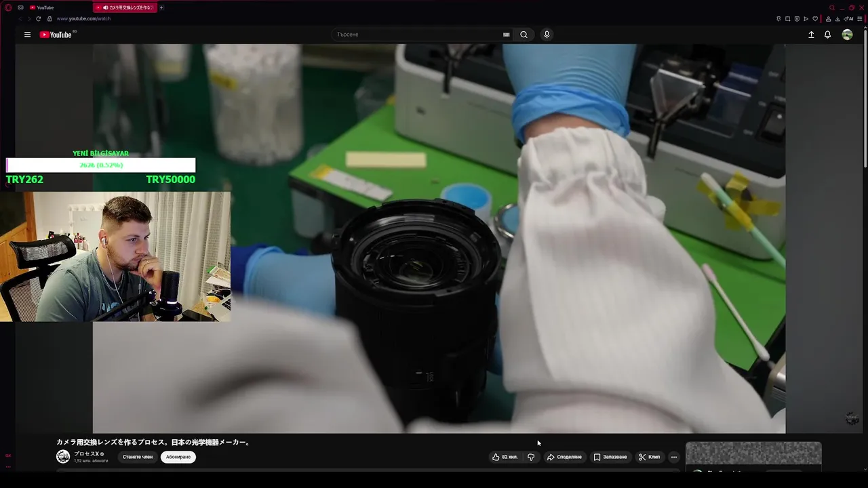Image resolution: width=868 pixels, height=488 pixels.
Task: Click the Запазване save button
Action: 610,457
